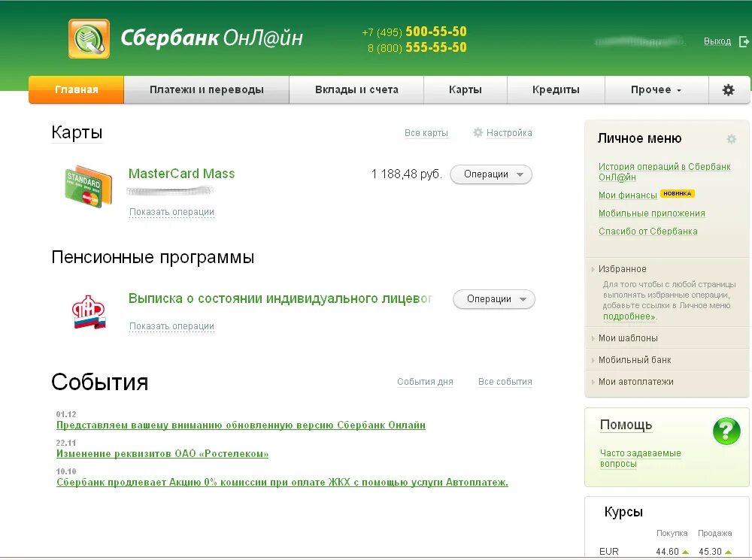Expand the Мои автоплатежи section
This screenshot has width=752, height=560.
tap(636, 382)
